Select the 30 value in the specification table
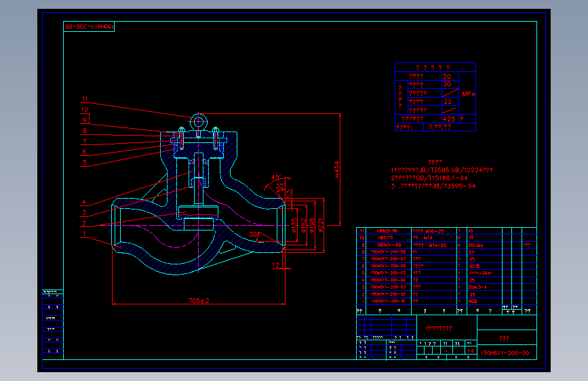 [x=447, y=84]
